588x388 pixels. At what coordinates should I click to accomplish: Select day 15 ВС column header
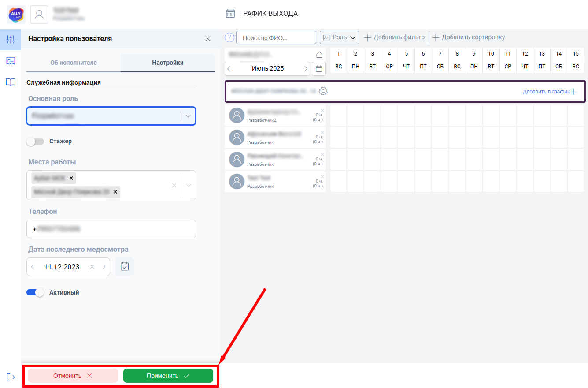click(576, 60)
